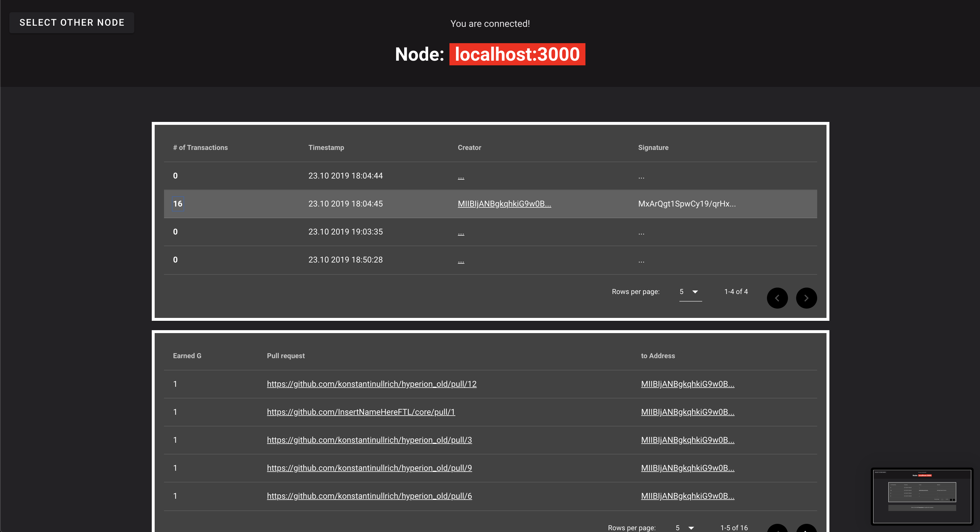
Task: Click creator ellipsis link in 18:04:44 row
Action: (x=461, y=176)
